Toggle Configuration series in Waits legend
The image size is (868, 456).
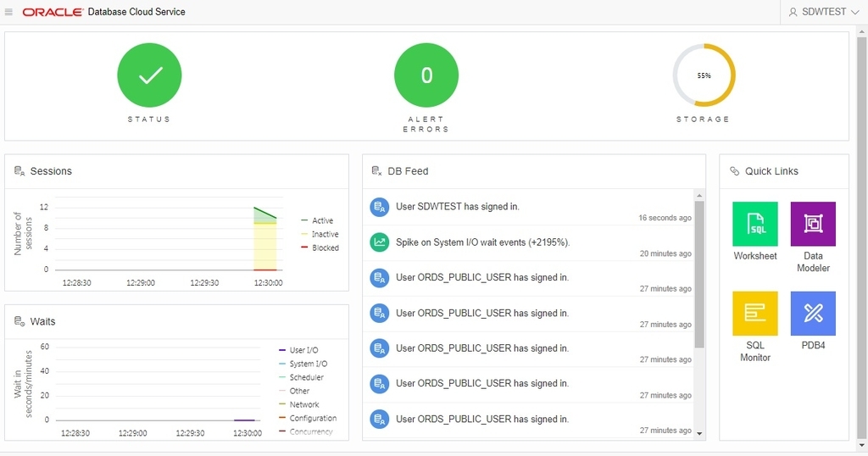click(308, 419)
